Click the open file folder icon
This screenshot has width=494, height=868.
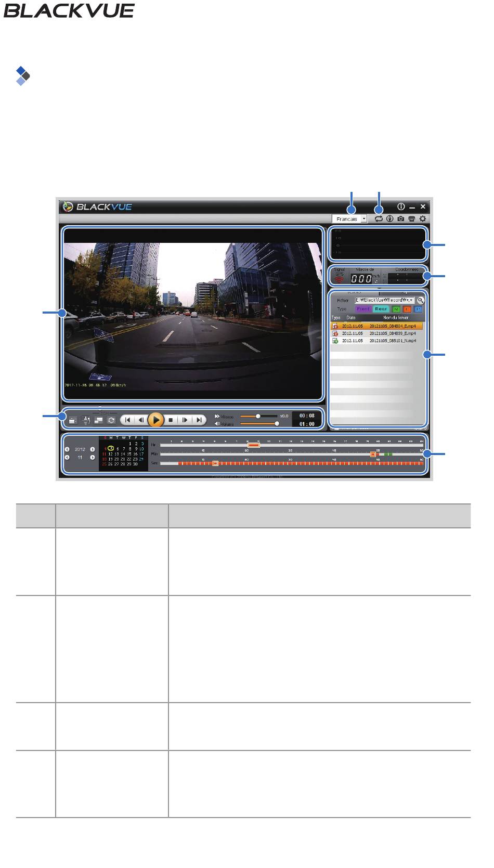(x=73, y=420)
